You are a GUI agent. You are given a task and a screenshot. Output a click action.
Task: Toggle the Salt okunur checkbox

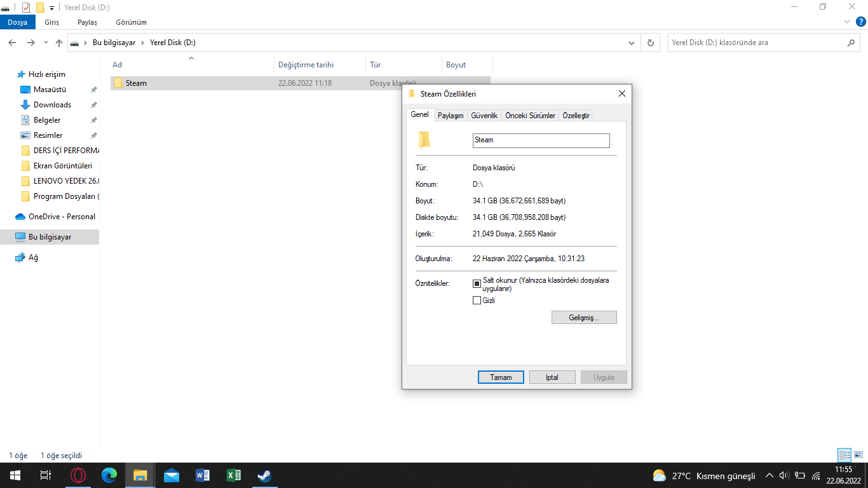click(477, 283)
